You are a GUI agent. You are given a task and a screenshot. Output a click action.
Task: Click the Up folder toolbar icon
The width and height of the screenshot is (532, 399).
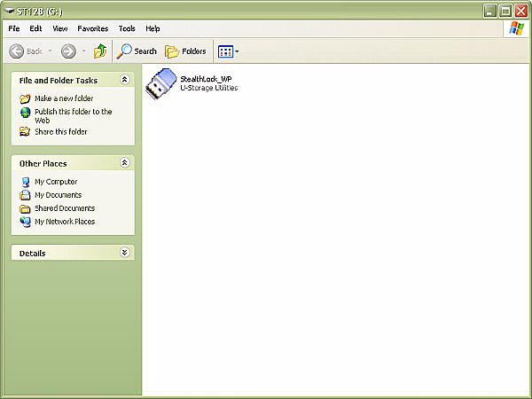click(x=100, y=51)
